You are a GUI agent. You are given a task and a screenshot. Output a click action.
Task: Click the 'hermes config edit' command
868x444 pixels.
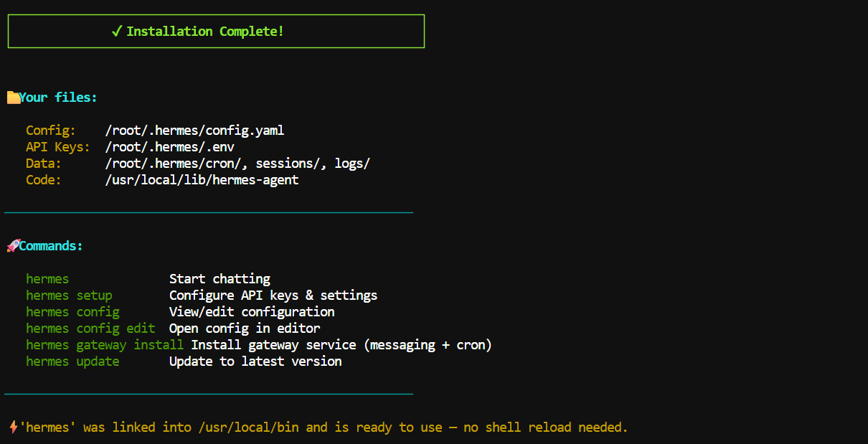tap(90, 329)
